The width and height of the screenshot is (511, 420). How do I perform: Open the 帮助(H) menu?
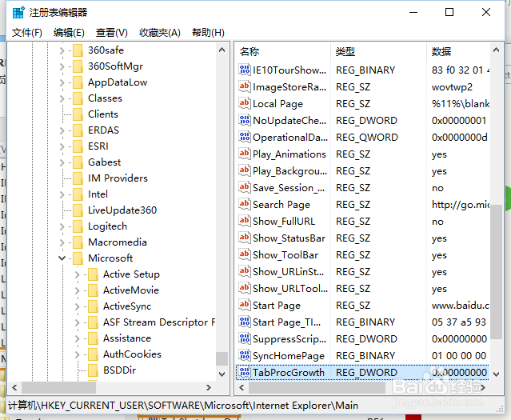tap(208, 33)
